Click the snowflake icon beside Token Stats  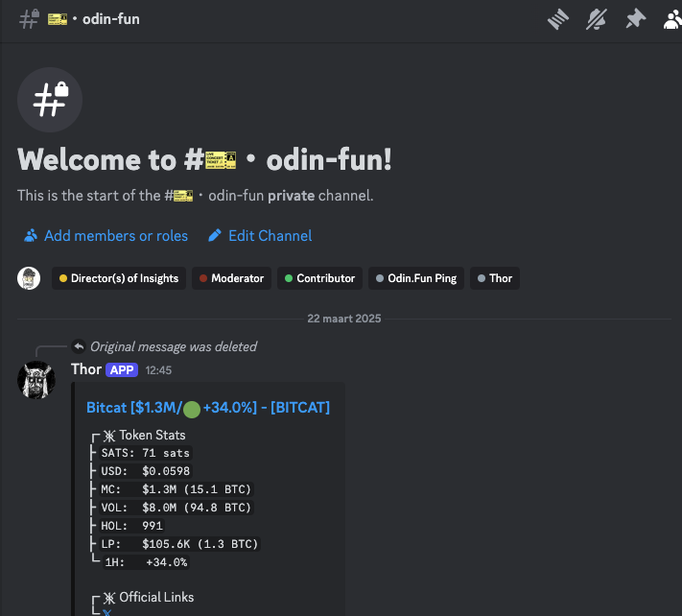tap(109, 436)
